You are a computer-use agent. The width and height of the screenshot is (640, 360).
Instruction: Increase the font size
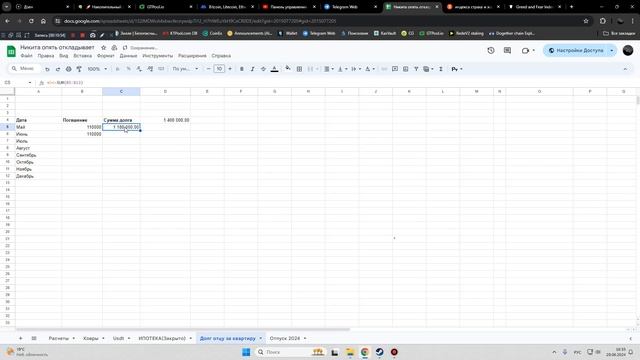click(x=230, y=69)
